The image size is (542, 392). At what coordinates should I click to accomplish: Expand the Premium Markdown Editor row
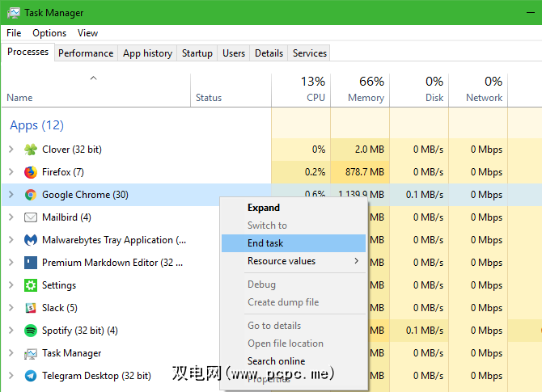click(11, 262)
